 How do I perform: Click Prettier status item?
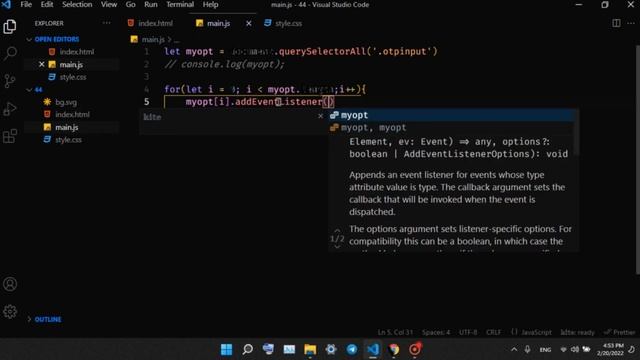620,332
